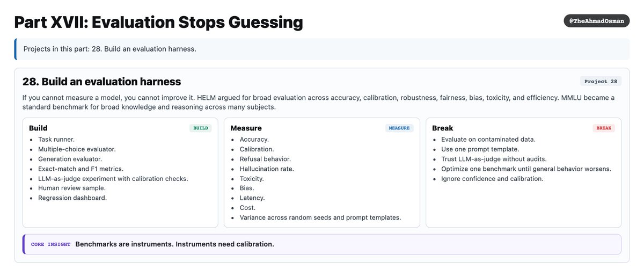
Task: Click the '28. Build an evaluation harness' heading
Action: coord(102,82)
